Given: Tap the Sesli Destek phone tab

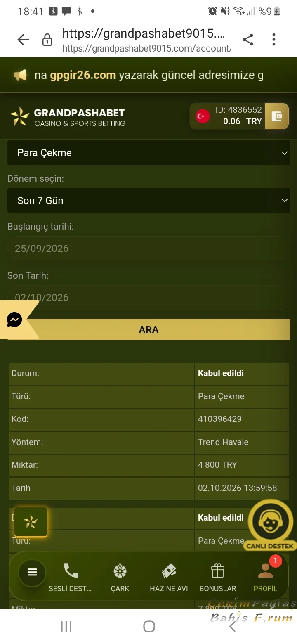Looking at the screenshot, I should 70,578.
